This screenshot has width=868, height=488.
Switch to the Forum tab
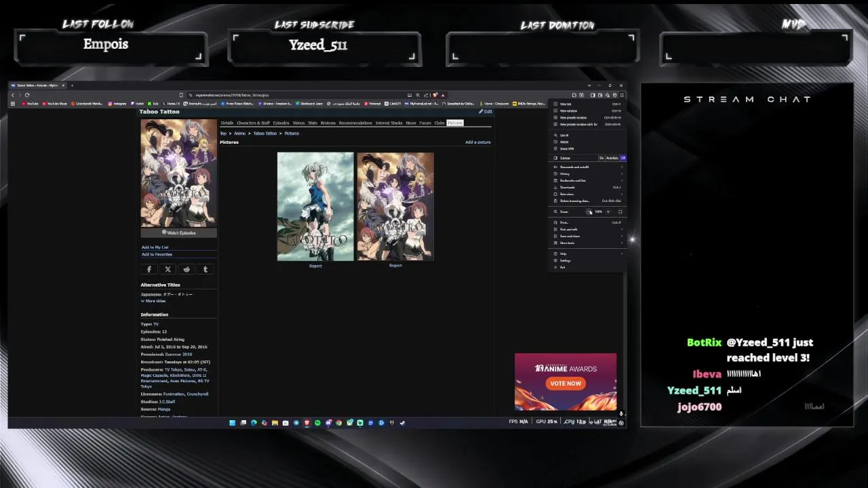pos(425,123)
